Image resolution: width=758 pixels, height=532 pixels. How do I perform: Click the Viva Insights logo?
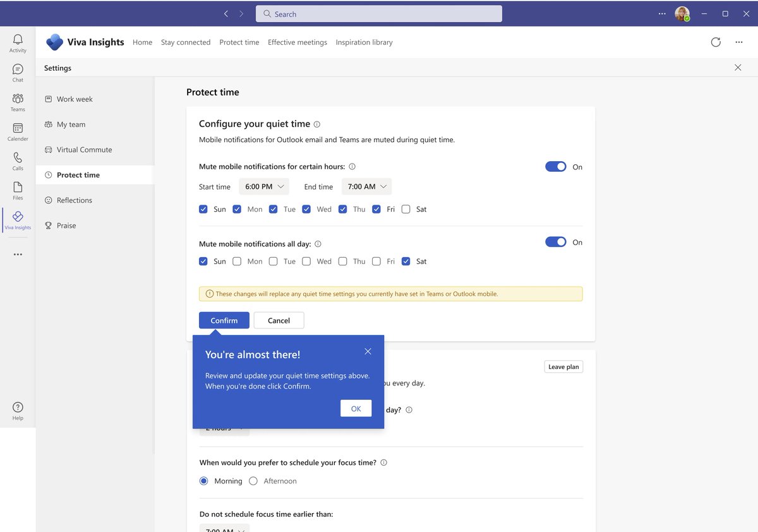click(x=54, y=42)
